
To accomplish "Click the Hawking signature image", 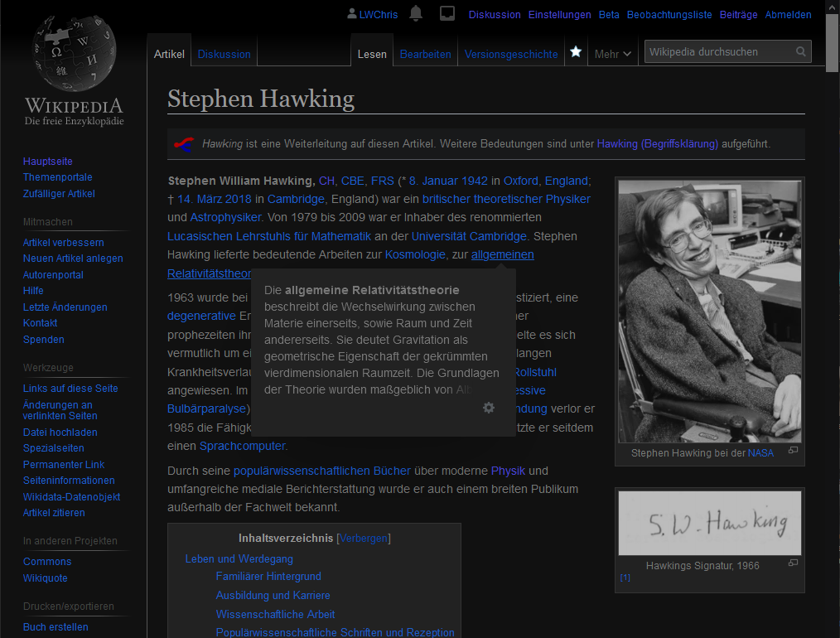I will coord(710,523).
